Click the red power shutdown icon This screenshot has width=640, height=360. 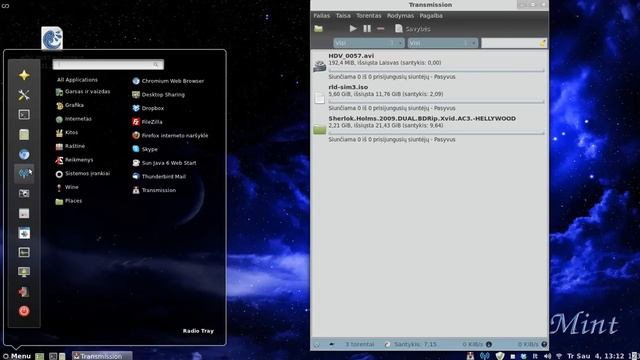tap(24, 311)
